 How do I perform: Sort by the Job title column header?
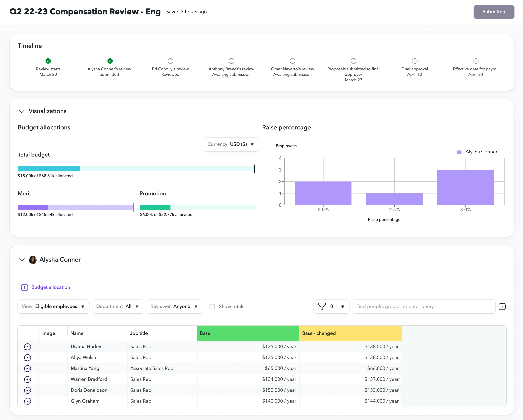pos(162,333)
